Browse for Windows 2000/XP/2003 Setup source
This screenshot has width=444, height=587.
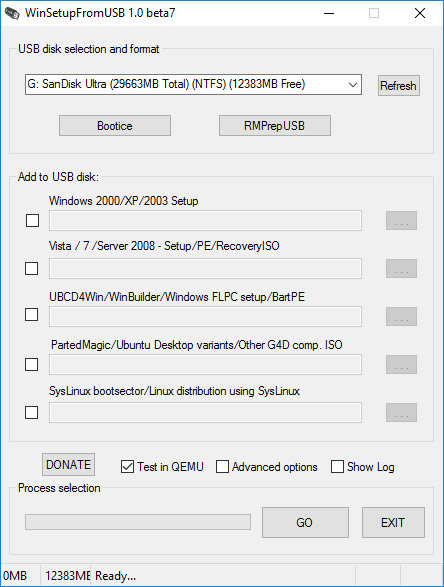tap(401, 220)
